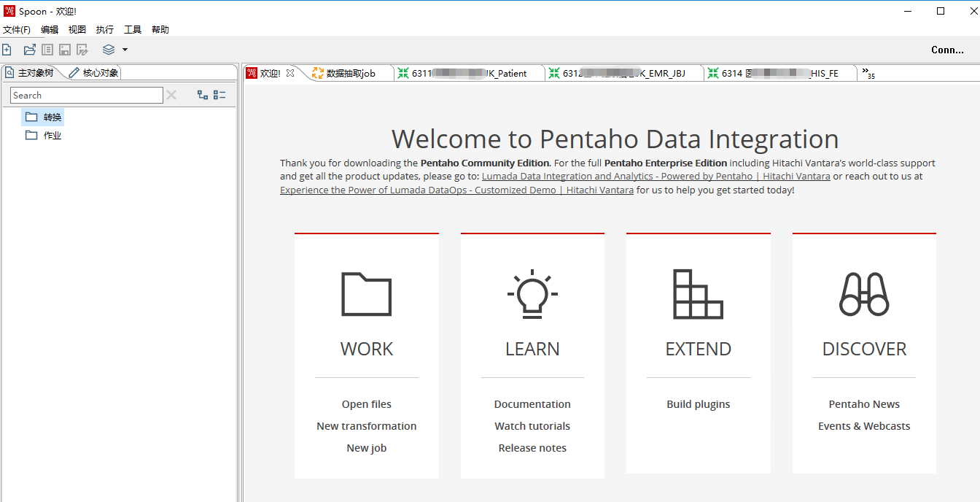Open the Events & Webcasts link
Screen dimensions: 980x502
(864, 426)
